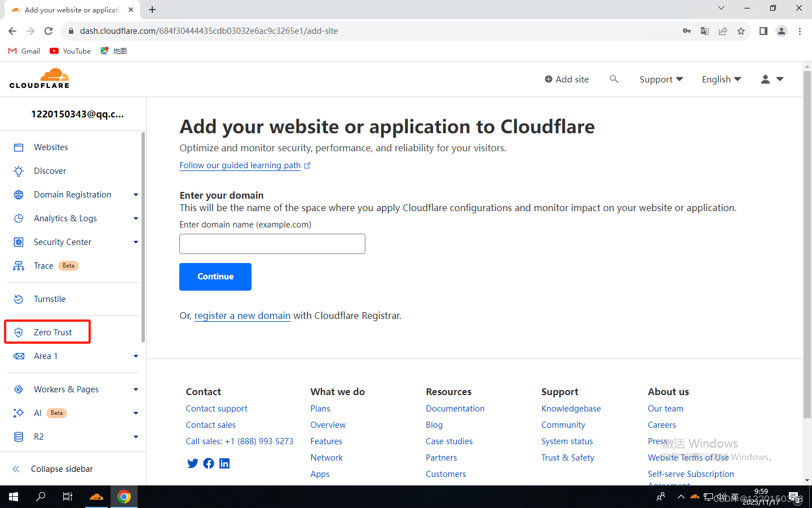Click the AI sparkle icon
This screenshot has height=508, width=812.
[19, 413]
